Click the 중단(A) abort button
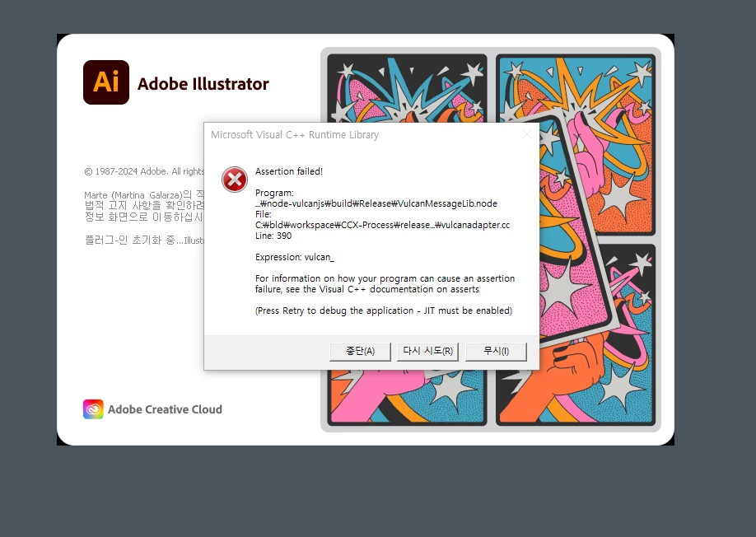The width and height of the screenshot is (756, 537). 360,352
